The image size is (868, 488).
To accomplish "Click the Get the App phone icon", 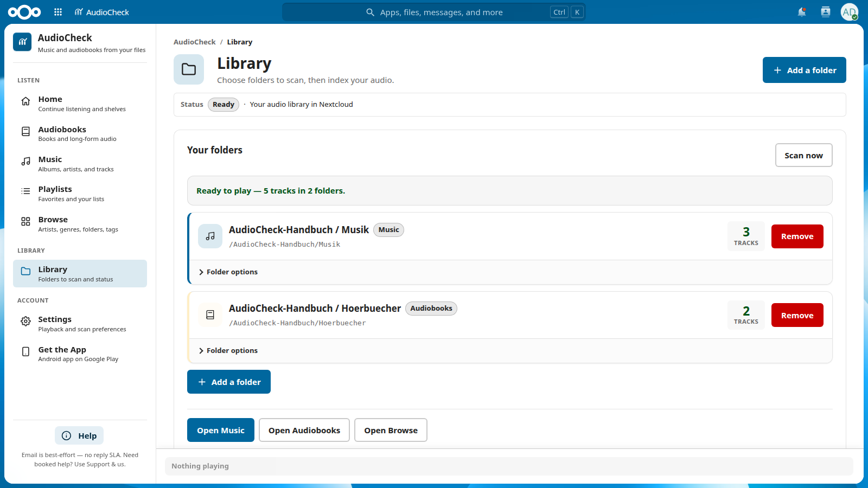I will (25, 351).
